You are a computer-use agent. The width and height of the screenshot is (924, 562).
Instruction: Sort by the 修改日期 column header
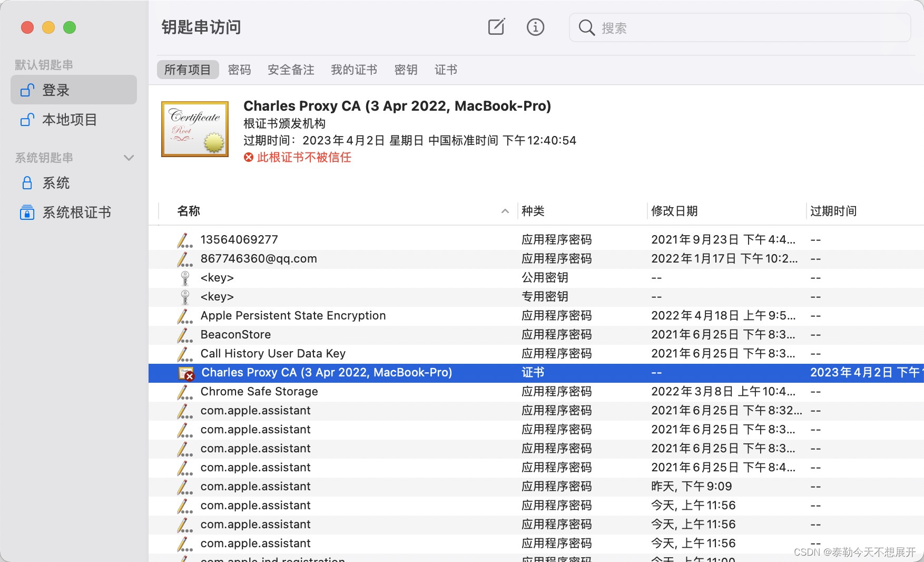[674, 211]
